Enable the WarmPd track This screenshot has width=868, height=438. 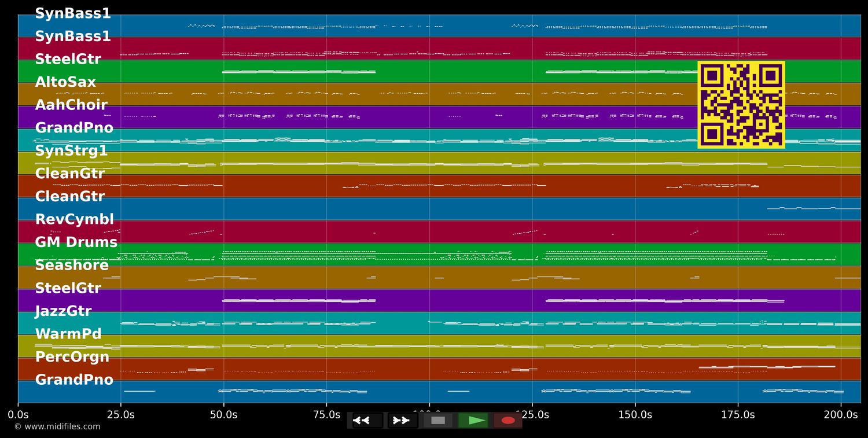[68, 333]
